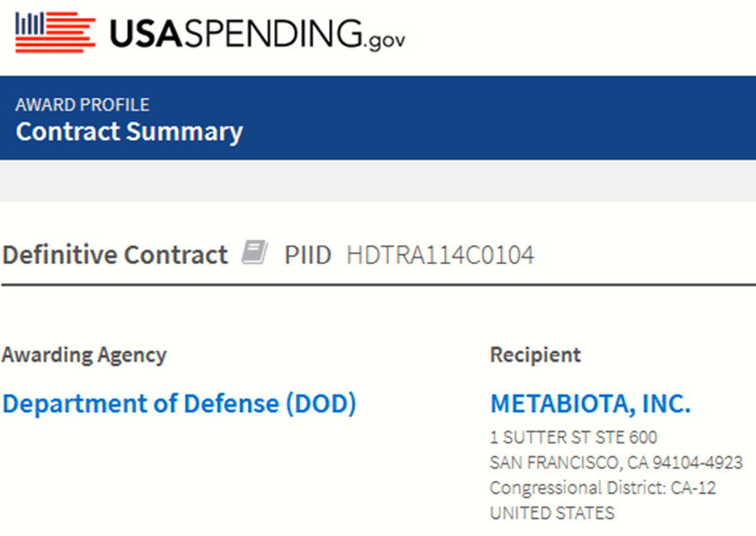756x536 pixels.
Task: Click the Recipient label
Action: 536,355
